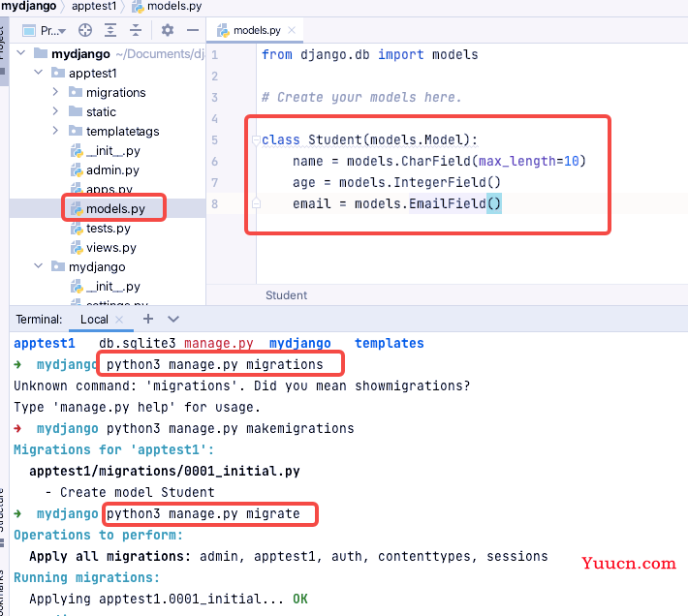Place cursor on '# Create your models here.' comment

click(361, 97)
